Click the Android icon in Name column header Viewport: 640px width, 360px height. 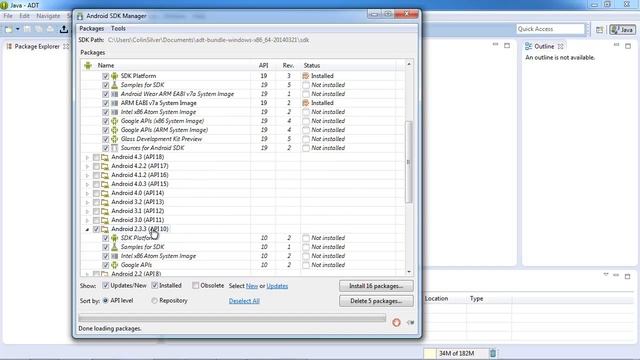pos(88,65)
